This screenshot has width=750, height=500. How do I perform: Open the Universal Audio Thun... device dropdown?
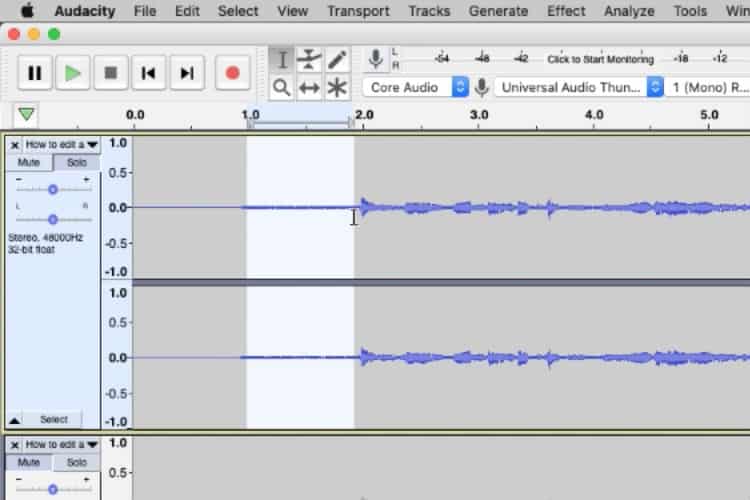579,88
